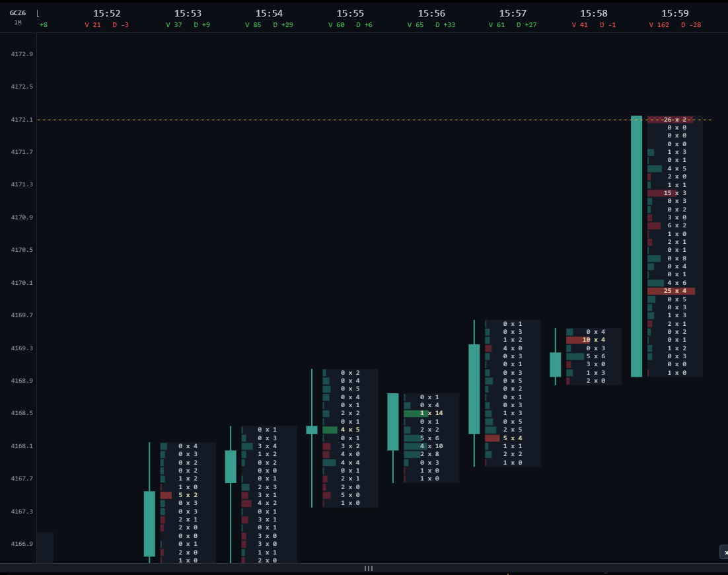Click the 6 x 2 footprint cell
Viewport: 728px width, 575px height.
point(675,226)
